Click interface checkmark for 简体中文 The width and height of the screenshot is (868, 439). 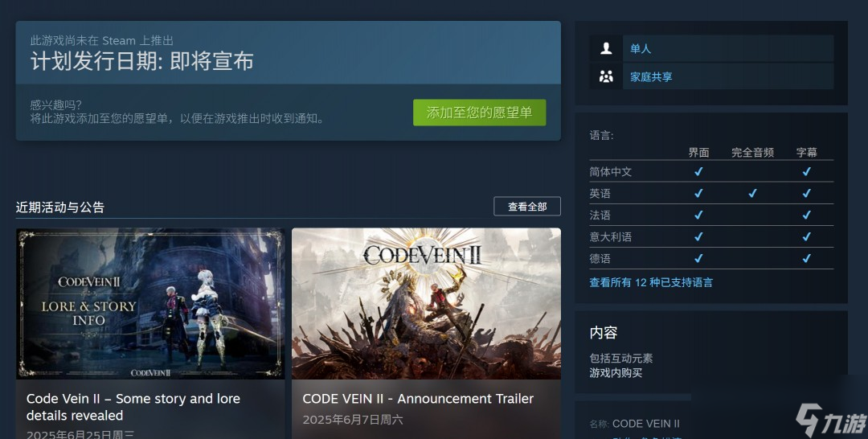(x=698, y=171)
